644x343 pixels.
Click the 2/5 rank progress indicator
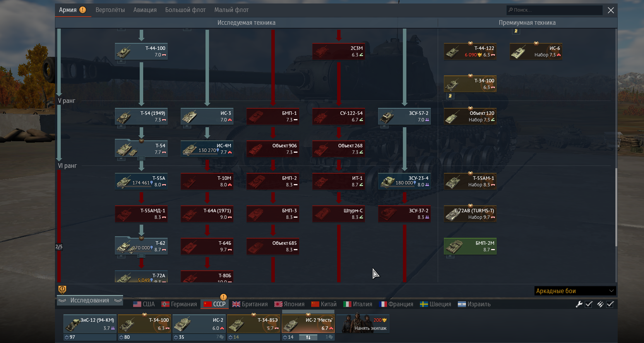coord(59,246)
